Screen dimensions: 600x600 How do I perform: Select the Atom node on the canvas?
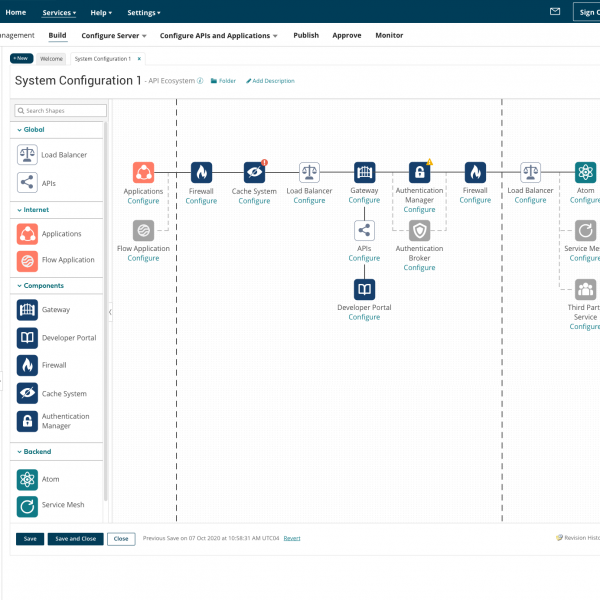[x=585, y=173]
